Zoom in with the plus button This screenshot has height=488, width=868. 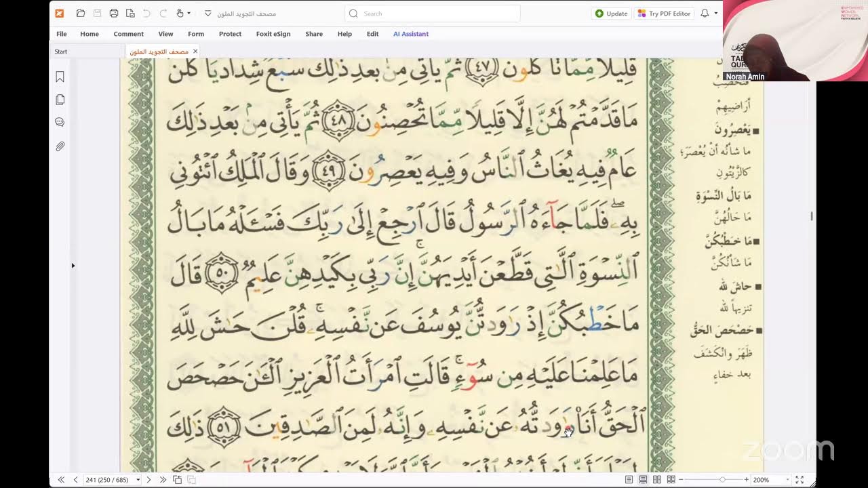click(746, 480)
